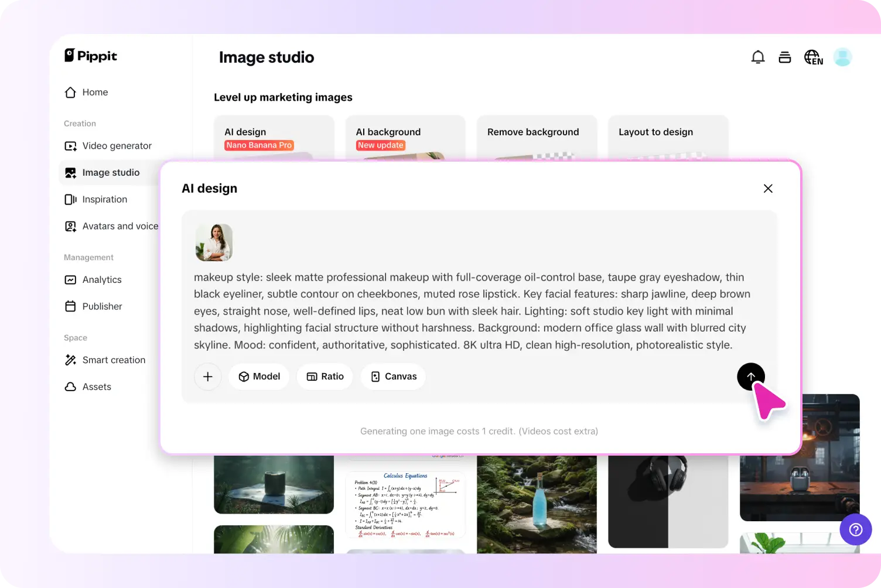881x588 pixels.
Task: Click the New update badge
Action: [x=381, y=145]
